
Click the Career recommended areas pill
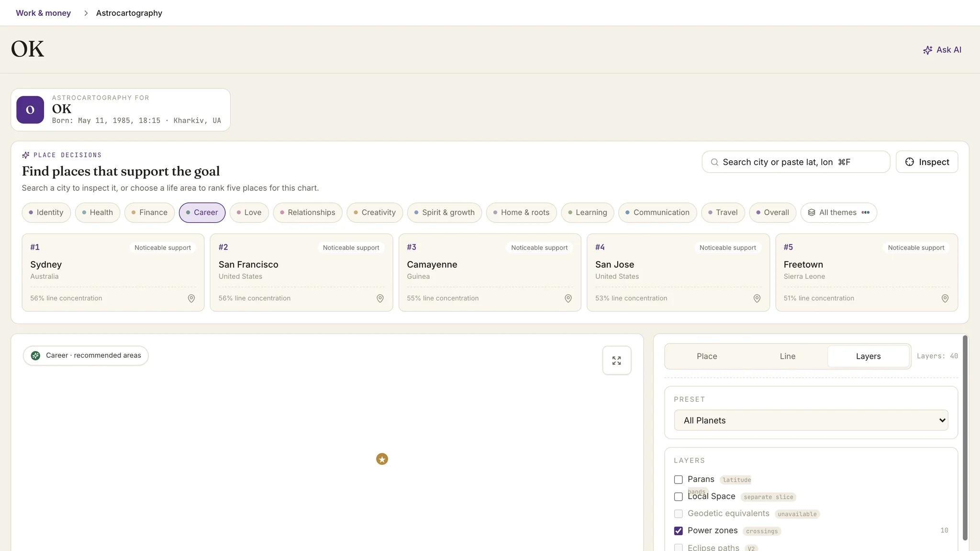pos(86,356)
